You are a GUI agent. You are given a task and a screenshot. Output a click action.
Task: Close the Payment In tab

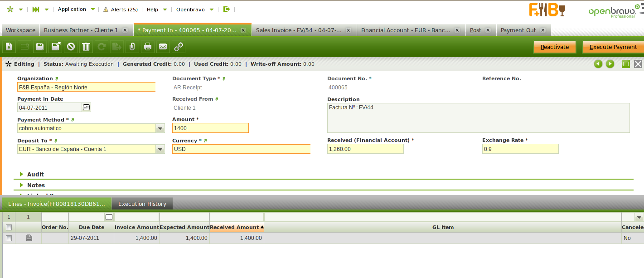(x=243, y=30)
